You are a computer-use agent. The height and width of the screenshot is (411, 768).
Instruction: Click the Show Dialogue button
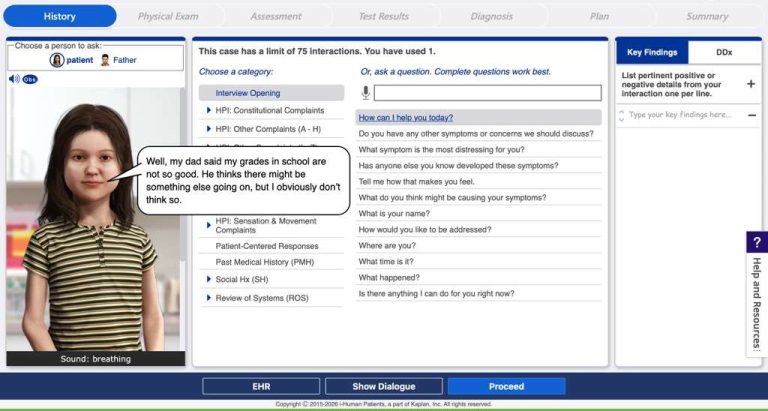384,387
